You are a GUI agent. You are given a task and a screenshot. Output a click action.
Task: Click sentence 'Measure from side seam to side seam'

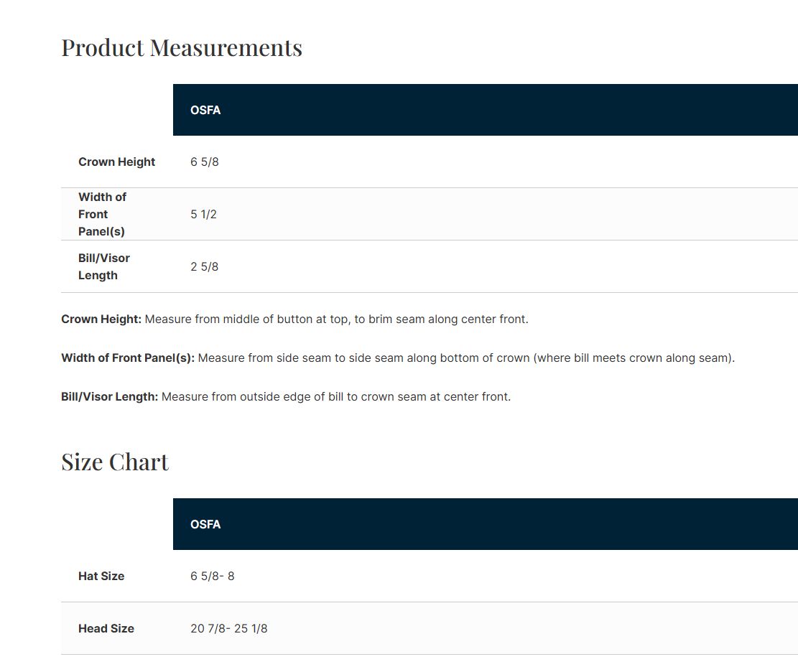coord(465,358)
